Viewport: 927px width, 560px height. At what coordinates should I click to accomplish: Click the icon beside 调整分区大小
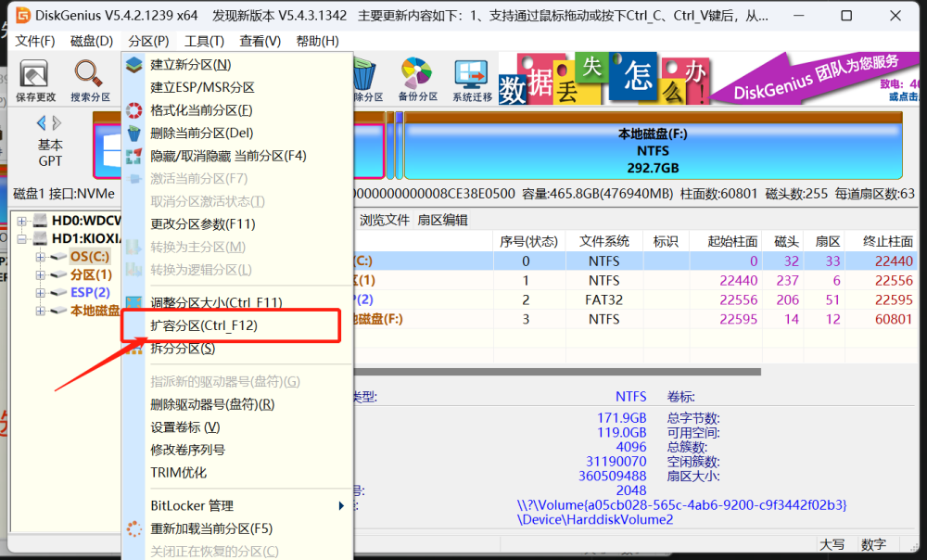tap(134, 303)
